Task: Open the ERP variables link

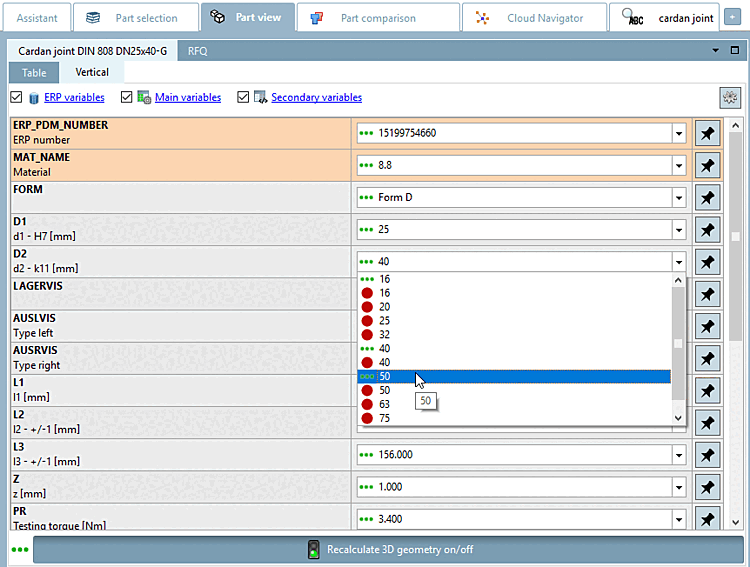Action: [74, 97]
